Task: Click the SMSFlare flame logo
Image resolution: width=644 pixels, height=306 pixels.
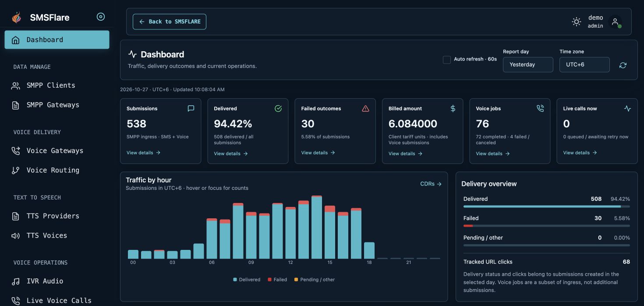Action: tap(16, 18)
